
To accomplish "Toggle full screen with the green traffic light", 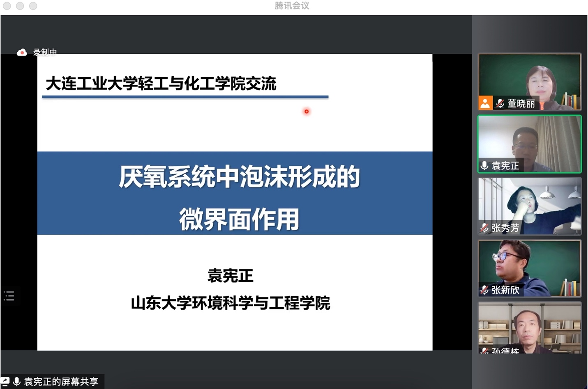I will (33, 6).
